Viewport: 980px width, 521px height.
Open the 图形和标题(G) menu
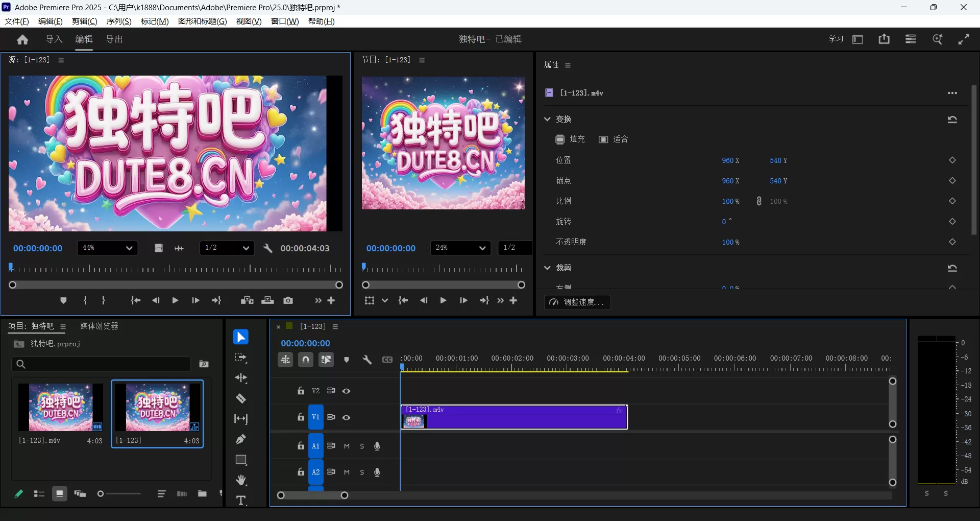[203, 21]
